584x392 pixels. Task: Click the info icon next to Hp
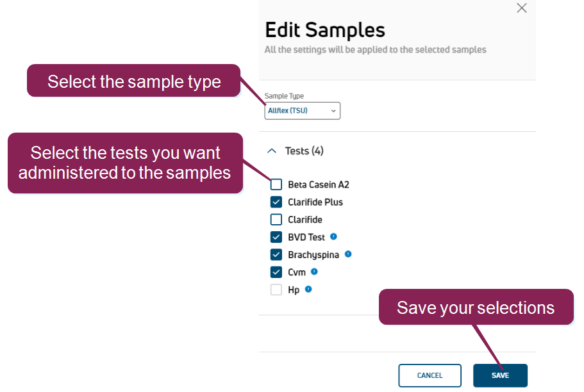click(308, 290)
